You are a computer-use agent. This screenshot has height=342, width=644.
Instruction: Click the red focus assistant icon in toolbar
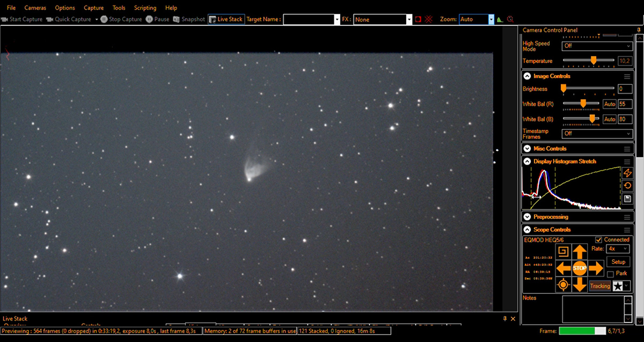[510, 19]
